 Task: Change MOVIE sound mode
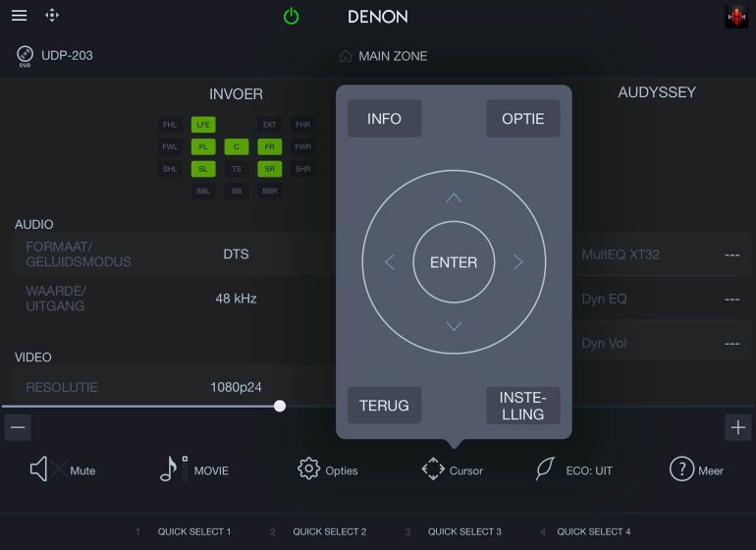[193, 469]
